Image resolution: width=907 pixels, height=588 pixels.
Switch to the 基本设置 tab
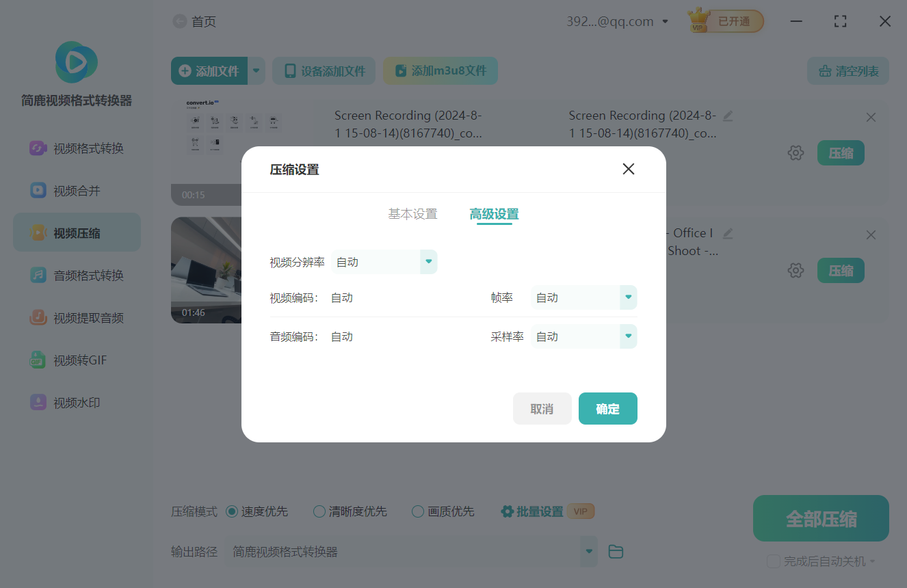tap(412, 214)
